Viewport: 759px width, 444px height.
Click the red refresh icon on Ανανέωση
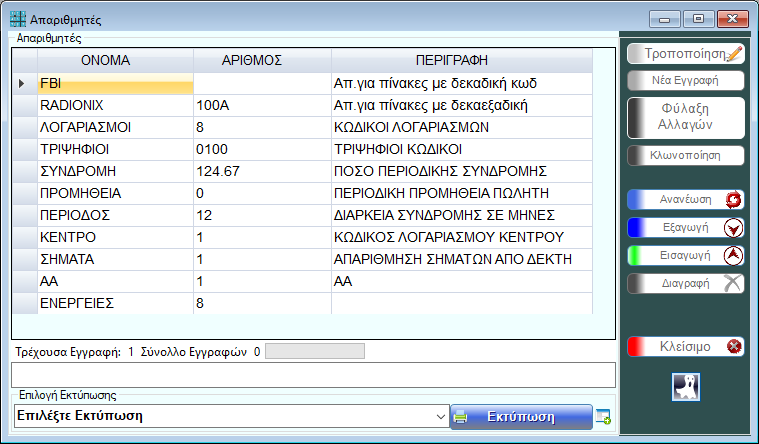[733, 200]
